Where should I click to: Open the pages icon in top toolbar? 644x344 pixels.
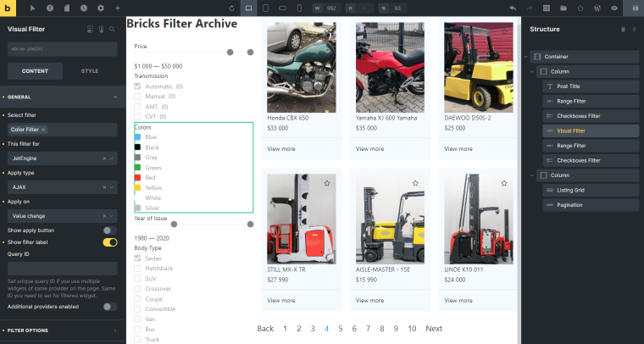[67, 8]
